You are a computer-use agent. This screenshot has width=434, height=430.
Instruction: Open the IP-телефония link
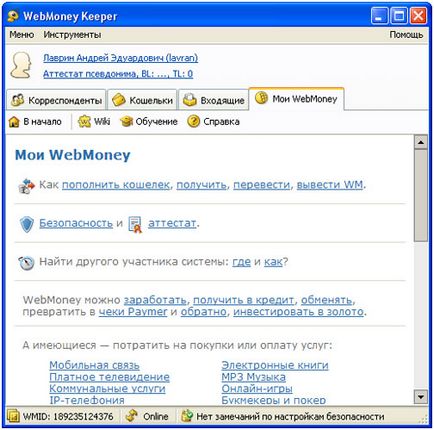point(87,400)
